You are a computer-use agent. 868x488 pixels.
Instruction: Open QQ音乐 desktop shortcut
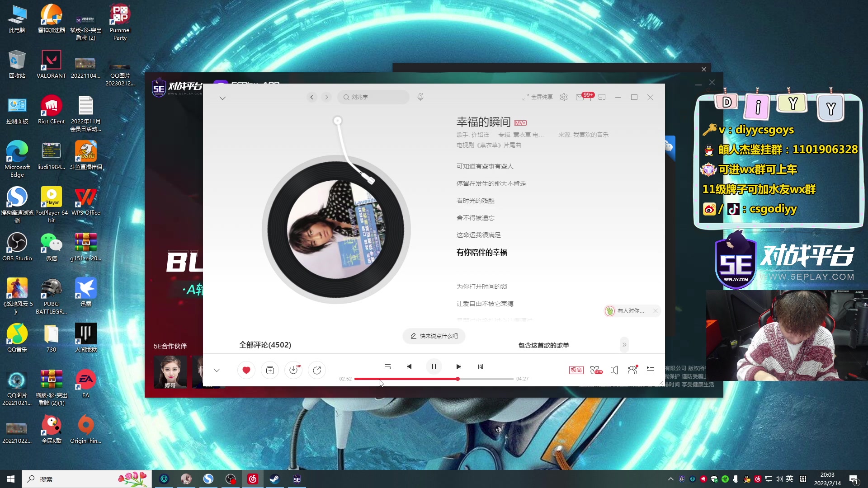(x=17, y=338)
